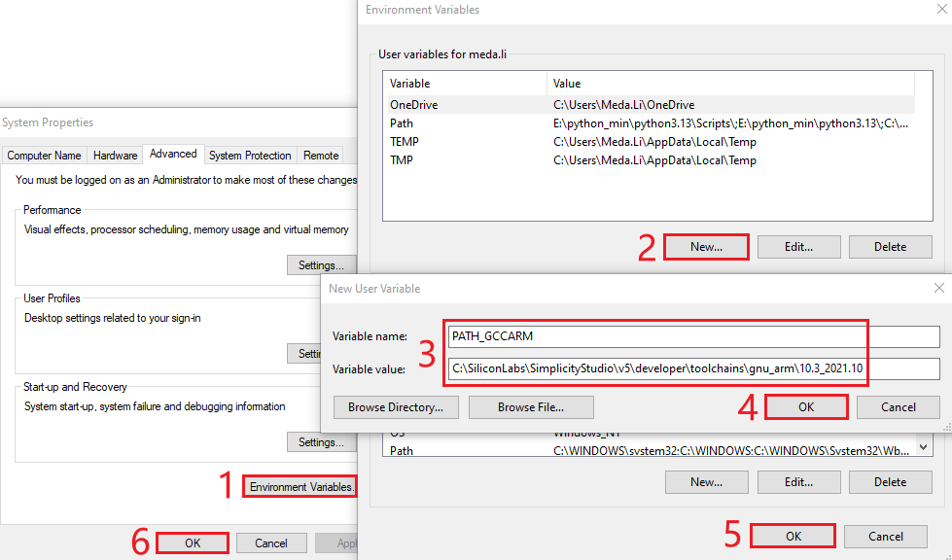The height and width of the screenshot is (560, 952).
Task: Select the System Protection tab
Action: [x=250, y=156]
